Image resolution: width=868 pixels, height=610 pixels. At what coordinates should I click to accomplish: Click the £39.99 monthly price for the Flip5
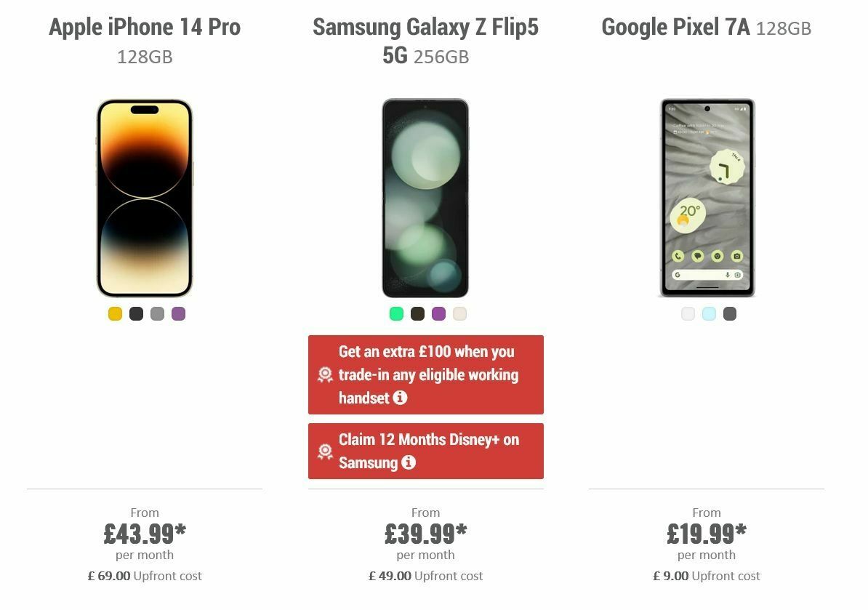pos(425,533)
